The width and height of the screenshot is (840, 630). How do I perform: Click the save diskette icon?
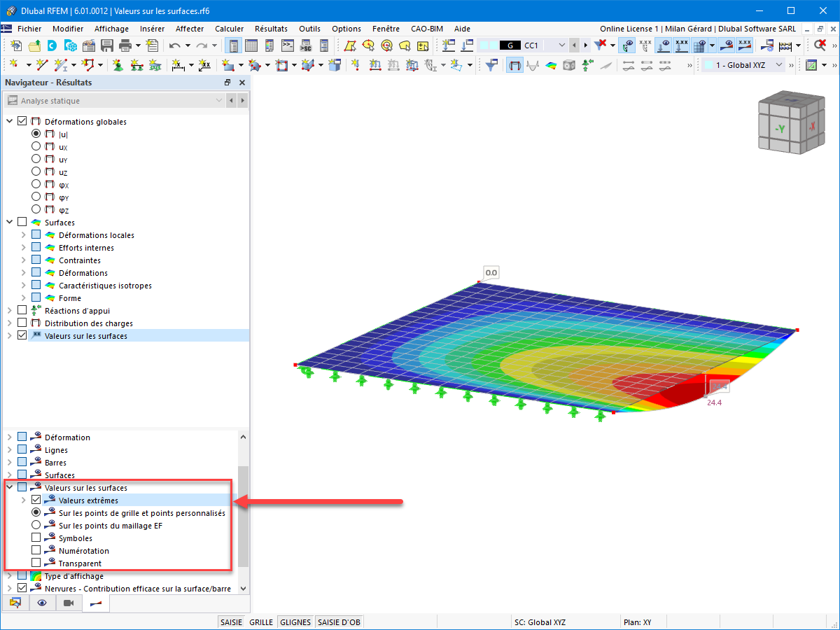coord(107,45)
